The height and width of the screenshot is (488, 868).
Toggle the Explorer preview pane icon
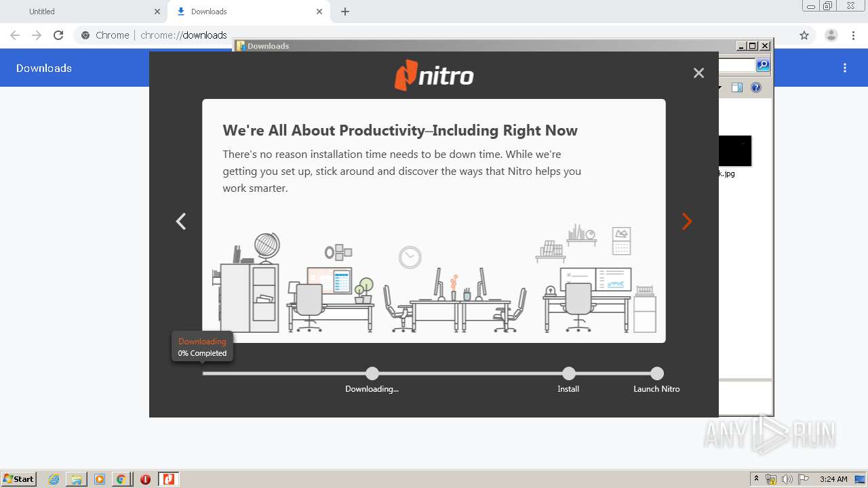click(x=737, y=87)
